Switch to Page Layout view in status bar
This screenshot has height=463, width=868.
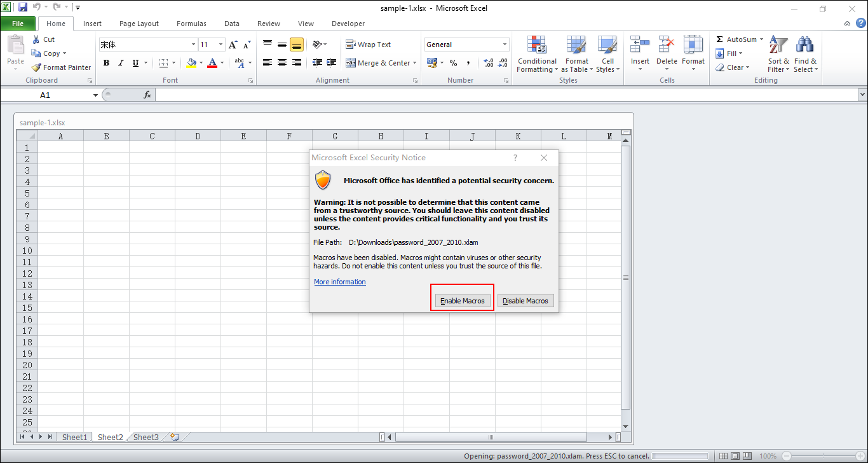point(735,456)
